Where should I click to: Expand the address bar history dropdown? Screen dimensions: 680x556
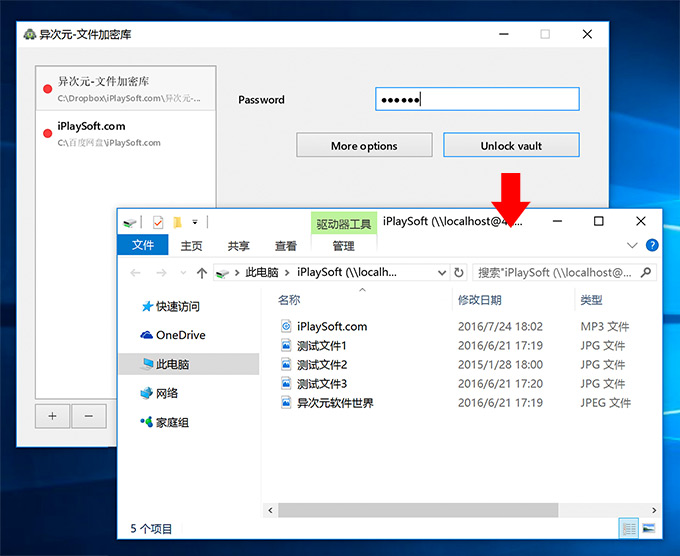[x=442, y=273]
